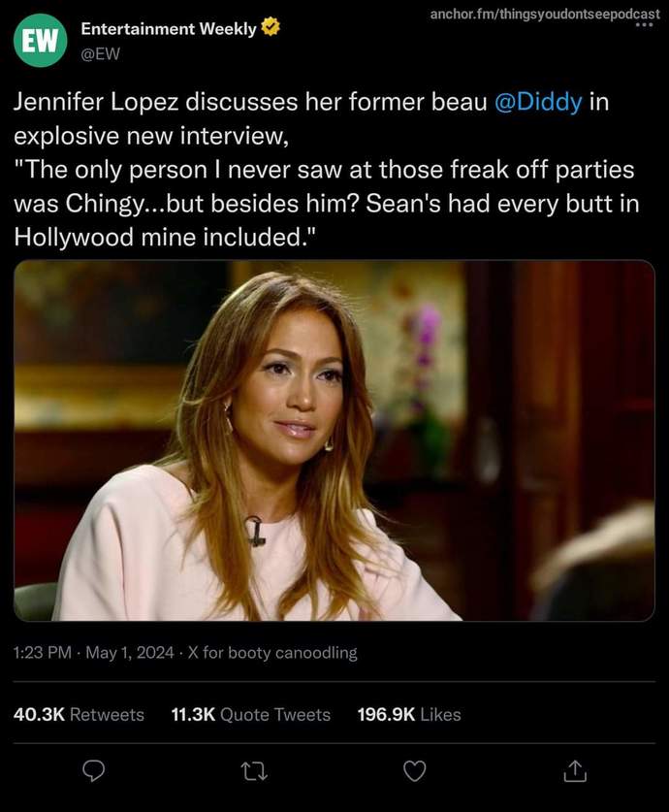Enlarge the Jennifer Lopez interview photo
This screenshot has width=669, height=812.
point(334,441)
